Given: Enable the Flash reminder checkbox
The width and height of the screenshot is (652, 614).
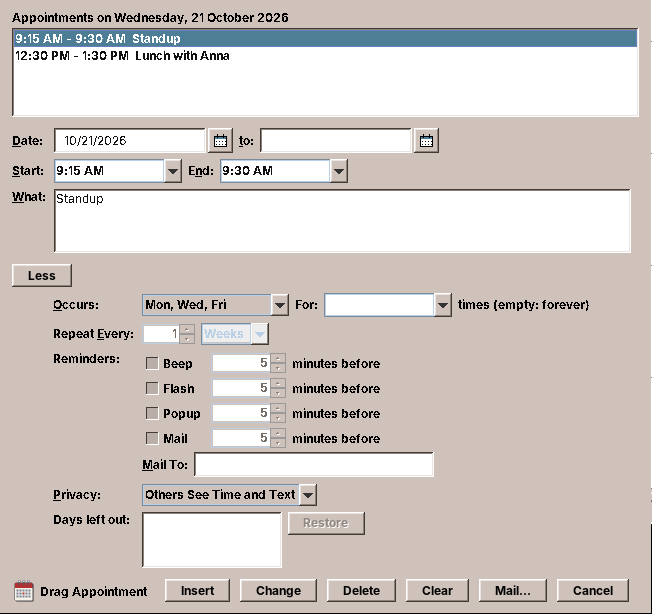Looking at the screenshot, I should 152,388.
